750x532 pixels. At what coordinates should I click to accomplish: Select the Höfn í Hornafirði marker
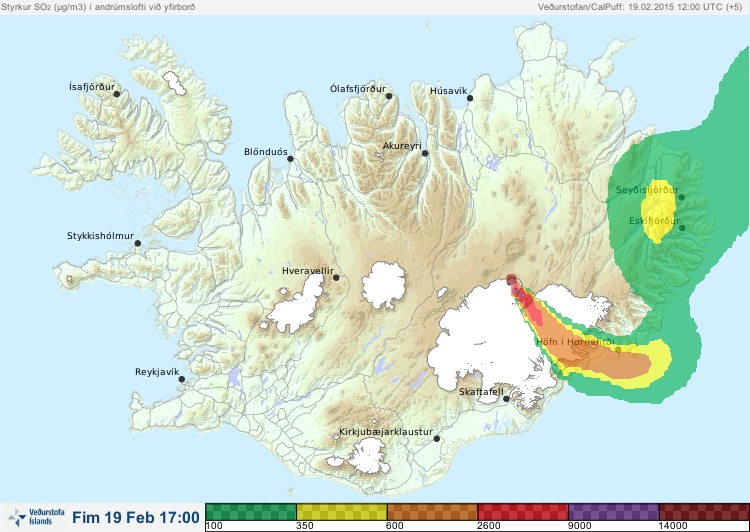pos(618,350)
